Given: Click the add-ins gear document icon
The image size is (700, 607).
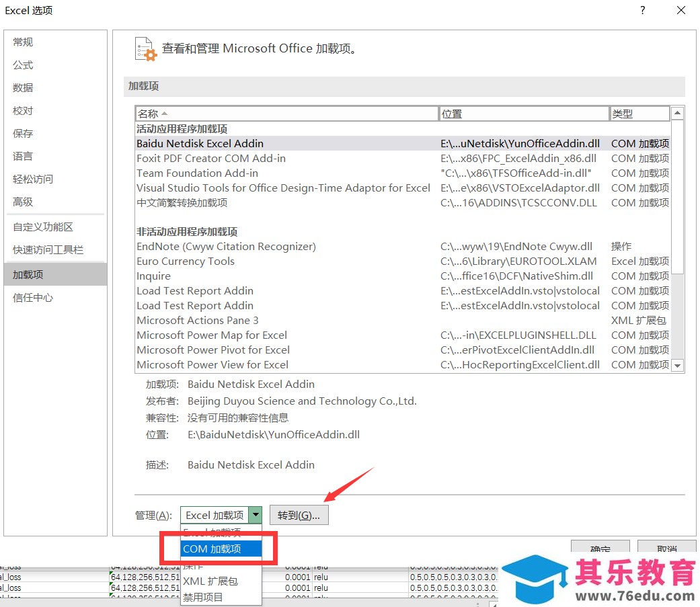Looking at the screenshot, I should (x=145, y=48).
